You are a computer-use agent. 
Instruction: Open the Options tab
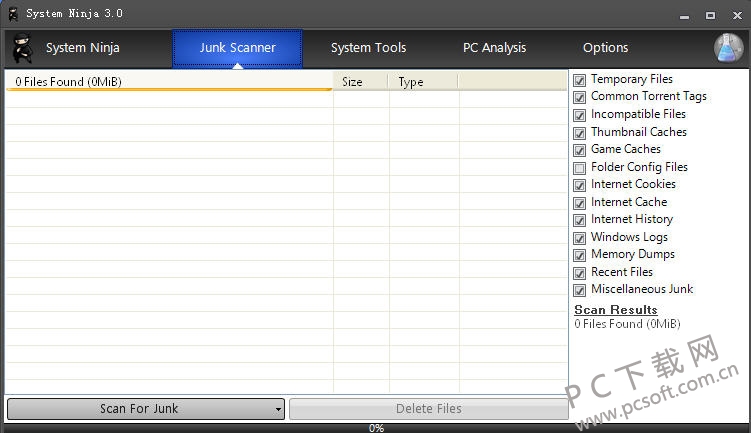tap(605, 48)
